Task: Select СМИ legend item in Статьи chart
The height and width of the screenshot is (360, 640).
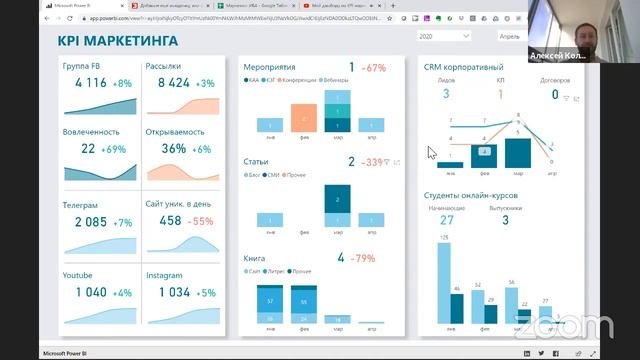Action: (271, 175)
